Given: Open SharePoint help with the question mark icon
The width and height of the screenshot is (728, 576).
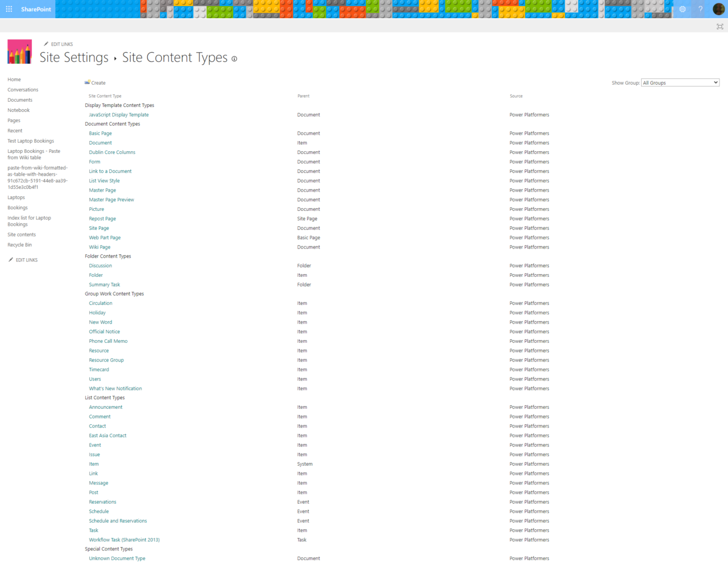Looking at the screenshot, I should tap(700, 9).
